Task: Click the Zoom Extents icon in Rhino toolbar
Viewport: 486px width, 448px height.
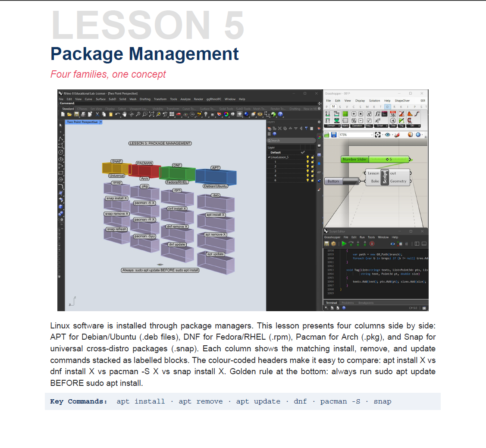Action: tap(151, 114)
